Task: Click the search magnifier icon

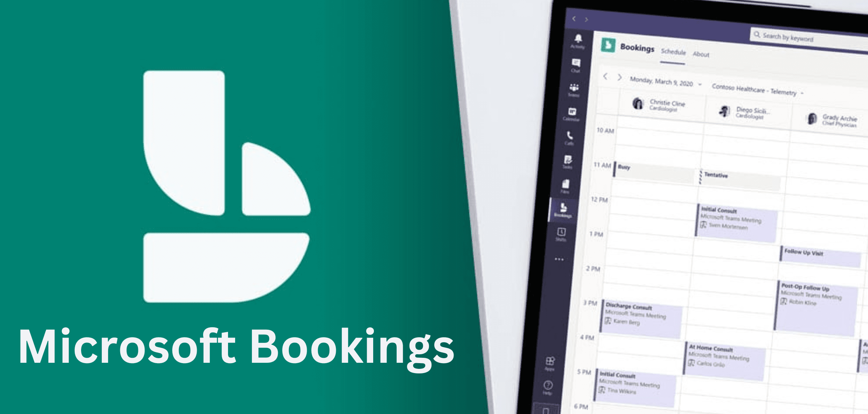Action: coord(757,34)
